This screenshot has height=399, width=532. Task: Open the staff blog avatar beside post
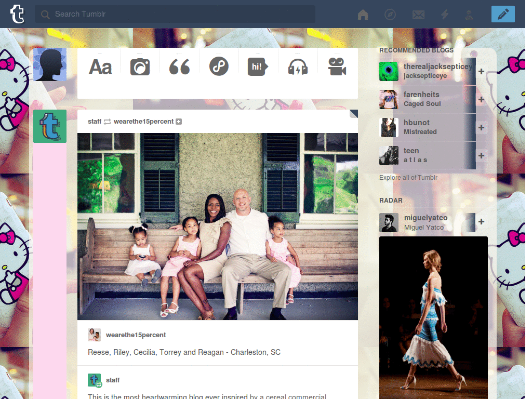click(x=50, y=126)
